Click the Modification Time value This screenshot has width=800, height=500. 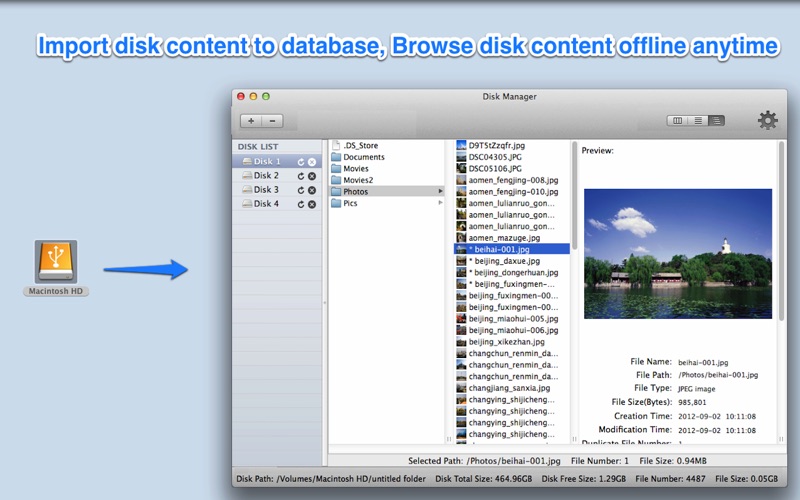coord(717,430)
